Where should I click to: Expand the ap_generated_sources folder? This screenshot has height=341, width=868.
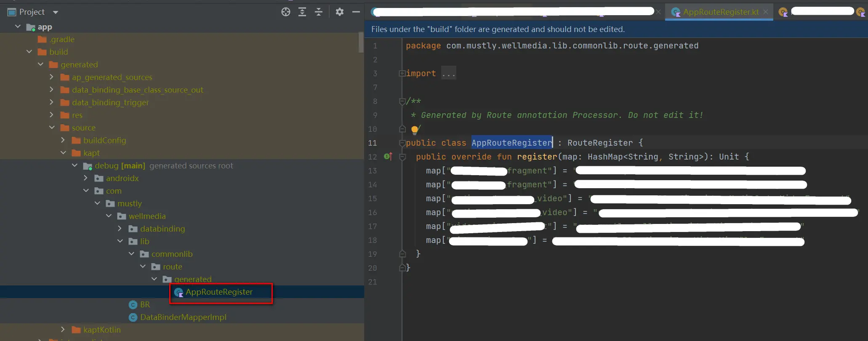52,77
